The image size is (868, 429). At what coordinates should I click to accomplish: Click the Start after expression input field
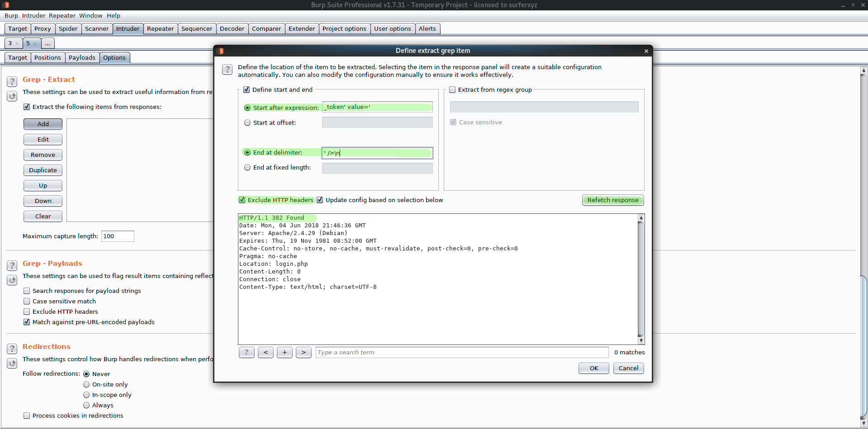[x=377, y=107]
